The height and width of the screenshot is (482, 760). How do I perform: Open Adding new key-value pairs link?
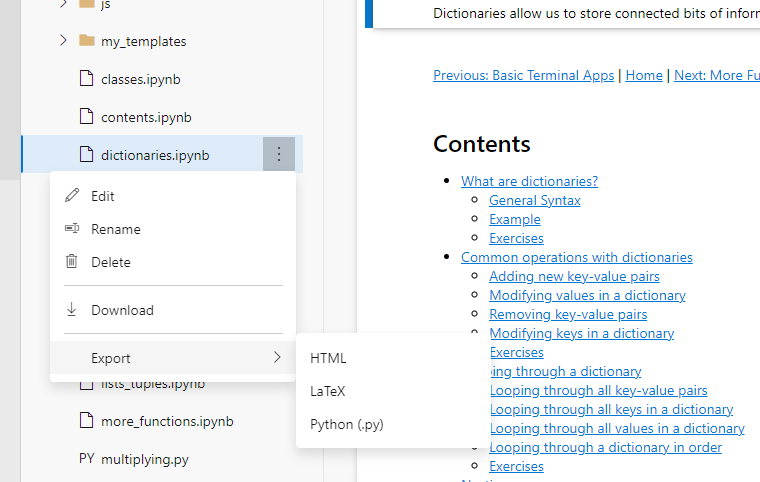pyautogui.click(x=574, y=276)
